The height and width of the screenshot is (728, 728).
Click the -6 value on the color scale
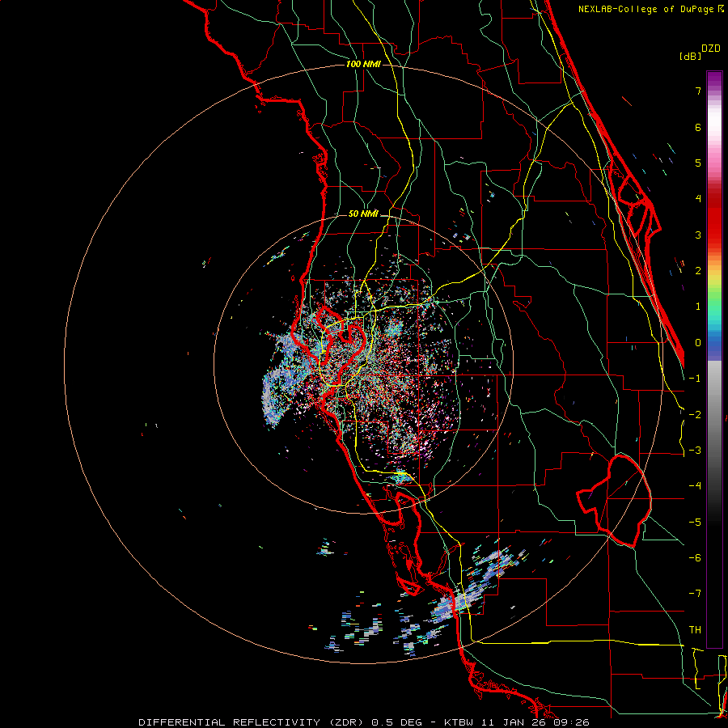[x=695, y=558]
